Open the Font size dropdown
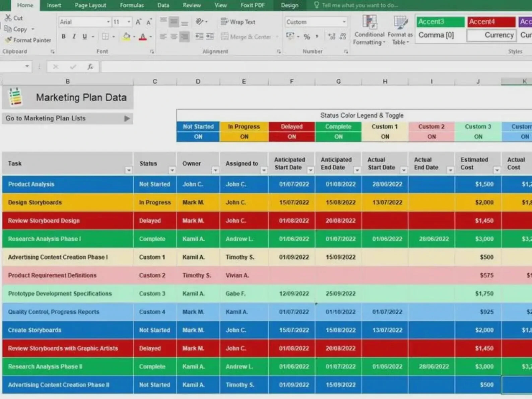Viewport: 532px width, 399px height. point(129,22)
